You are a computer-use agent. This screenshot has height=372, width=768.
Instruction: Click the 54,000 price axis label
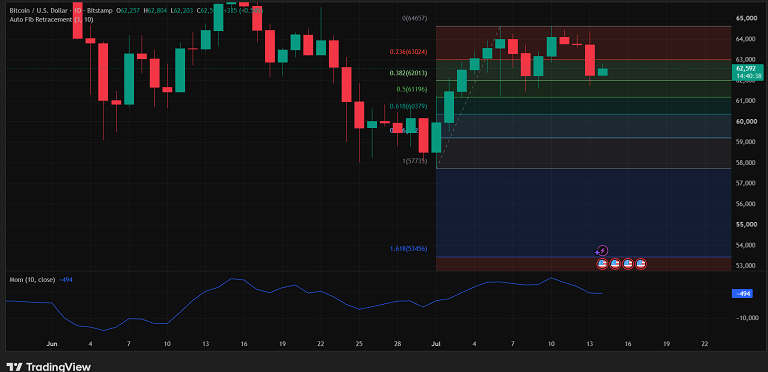pyautogui.click(x=746, y=245)
